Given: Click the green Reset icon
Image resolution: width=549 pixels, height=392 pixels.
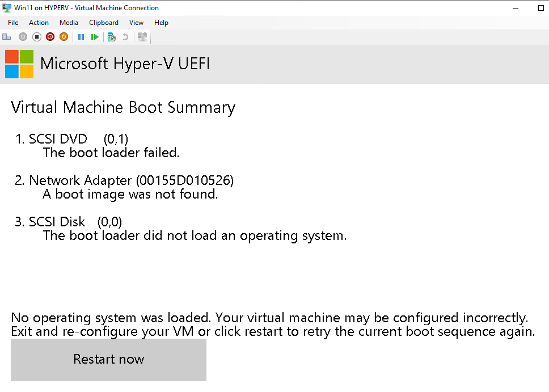Looking at the screenshot, I should pos(95,37).
